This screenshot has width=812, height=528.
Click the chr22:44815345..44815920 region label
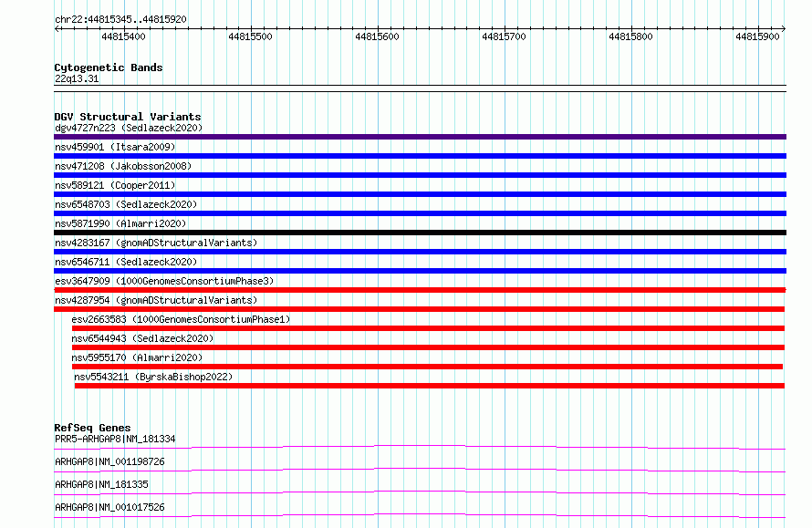(120, 19)
